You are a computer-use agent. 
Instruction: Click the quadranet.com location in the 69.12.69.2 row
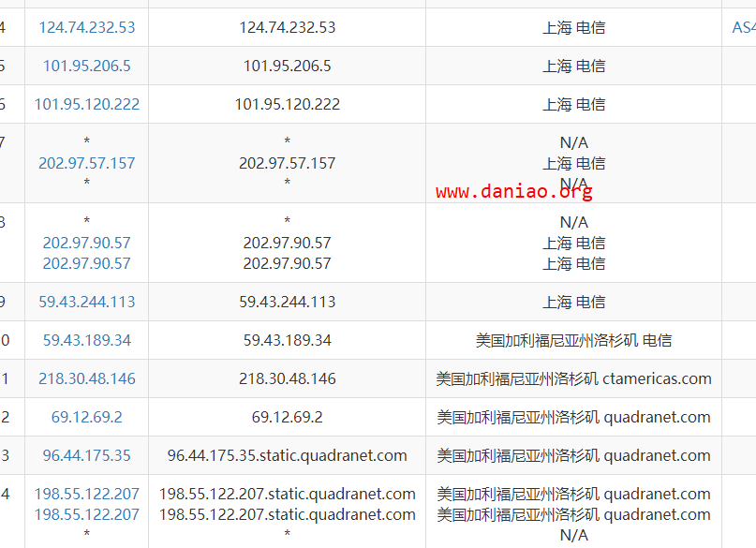pyautogui.click(x=573, y=418)
